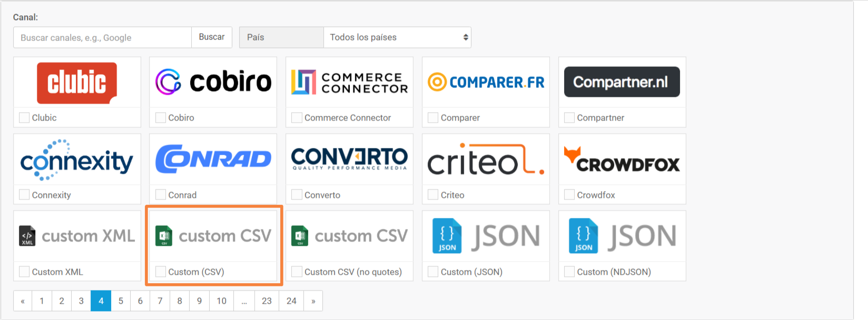This screenshot has height=320, width=868.
Task: Click the Crowdfox logo
Action: click(x=622, y=159)
